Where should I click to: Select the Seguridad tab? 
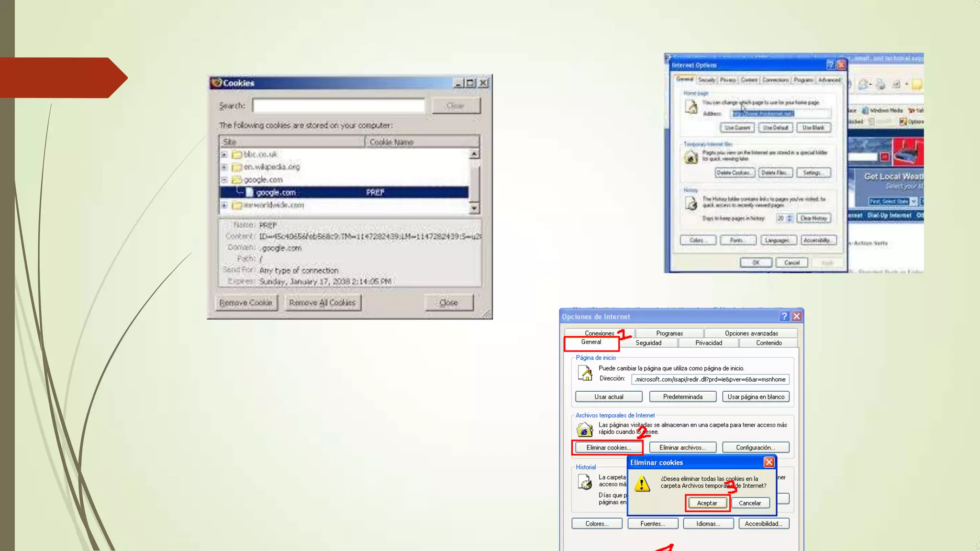coord(648,343)
